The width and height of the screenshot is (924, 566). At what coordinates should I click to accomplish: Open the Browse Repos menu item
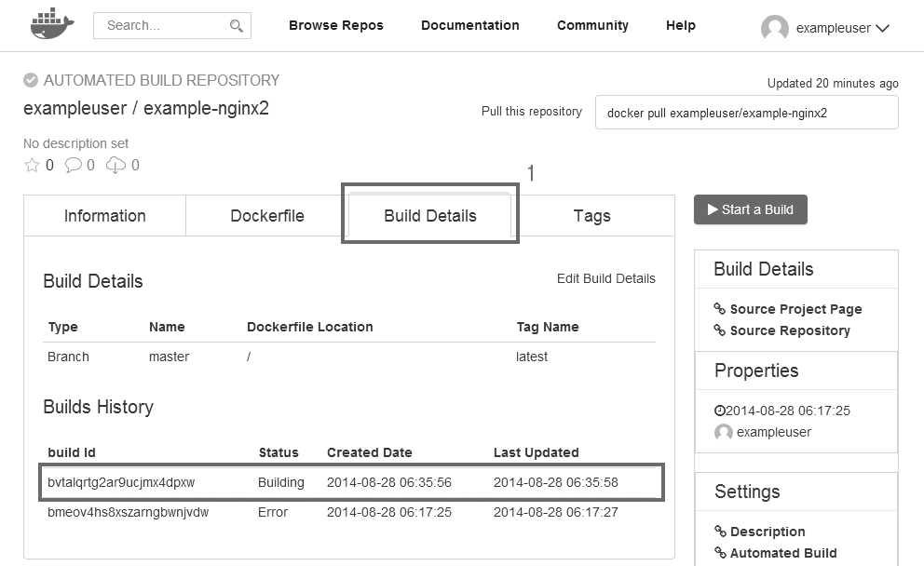coord(335,25)
